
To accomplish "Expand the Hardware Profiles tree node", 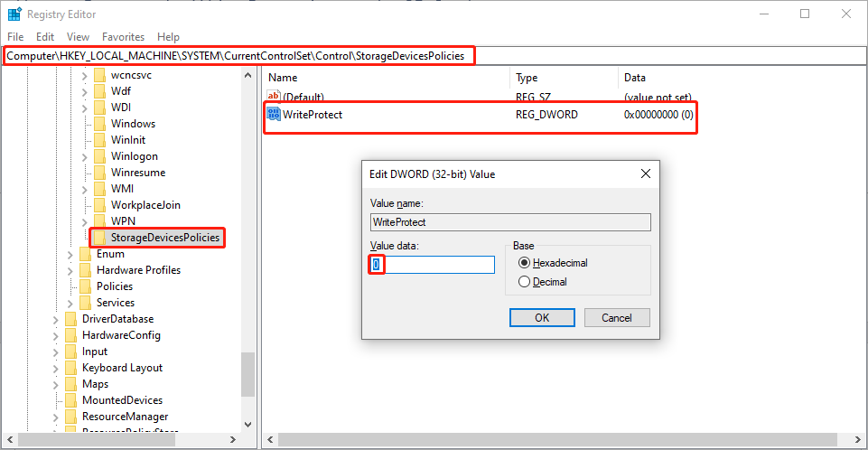I will point(70,271).
